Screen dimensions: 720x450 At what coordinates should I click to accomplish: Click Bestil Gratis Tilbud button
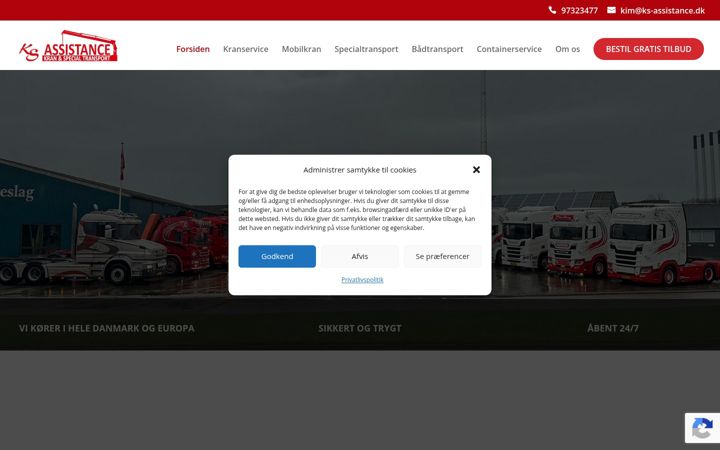pos(648,49)
